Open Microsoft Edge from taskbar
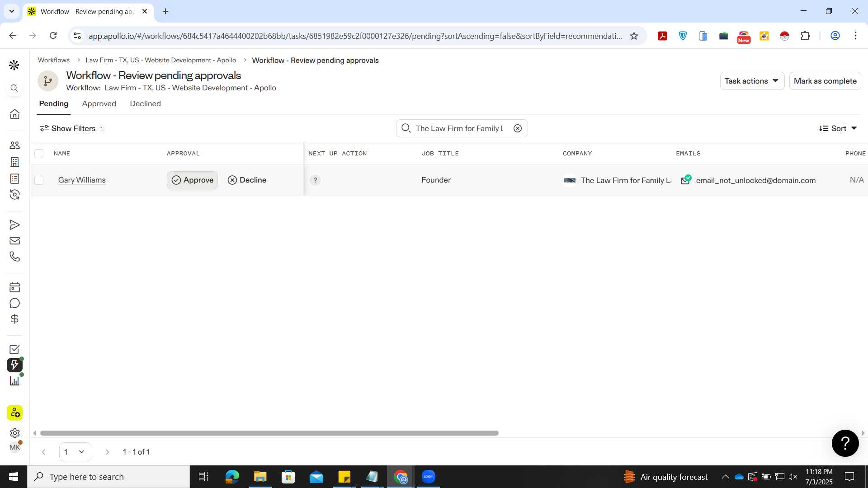868x488 pixels. 232,477
